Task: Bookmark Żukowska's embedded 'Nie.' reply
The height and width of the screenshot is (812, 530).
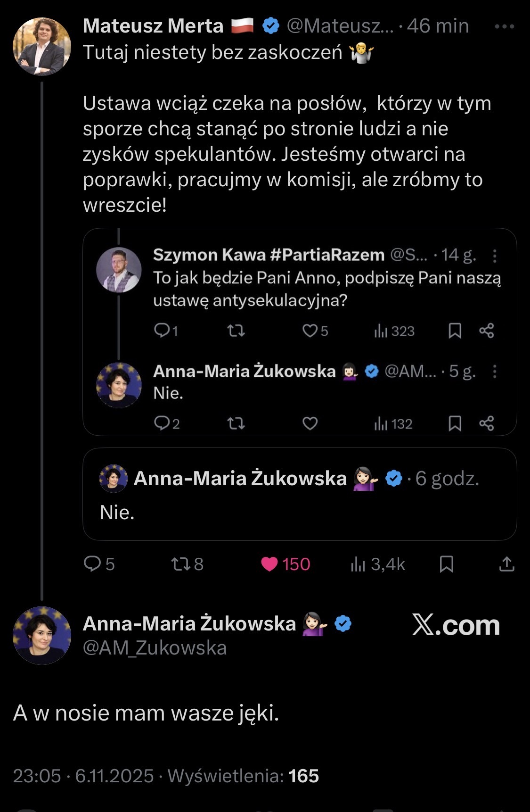Action: pyautogui.click(x=455, y=423)
